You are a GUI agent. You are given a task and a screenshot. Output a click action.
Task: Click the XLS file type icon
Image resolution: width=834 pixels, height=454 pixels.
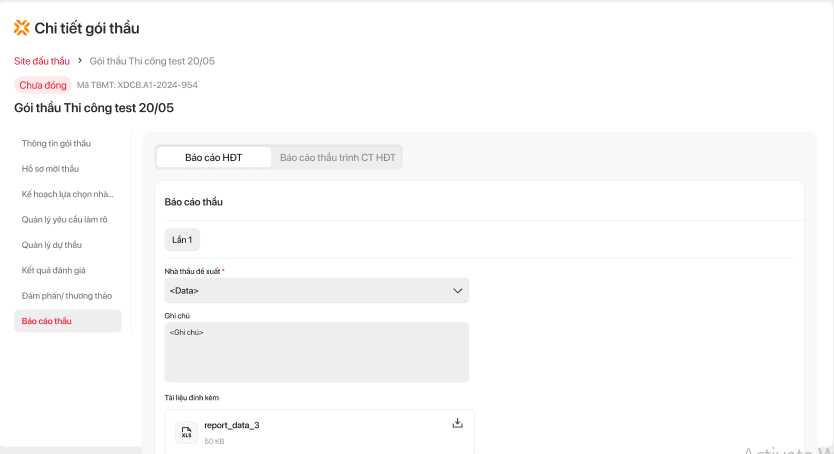click(x=186, y=432)
